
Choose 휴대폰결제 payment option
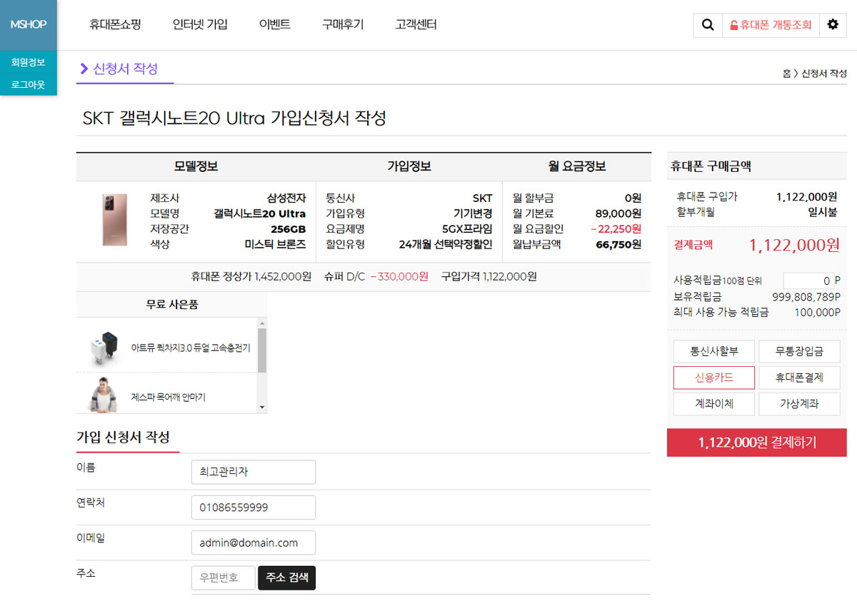tap(798, 378)
